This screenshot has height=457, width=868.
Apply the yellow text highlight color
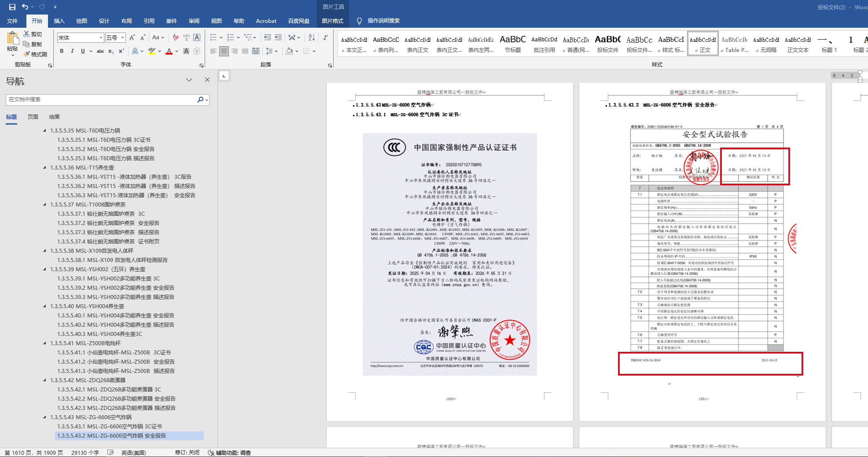(152, 51)
